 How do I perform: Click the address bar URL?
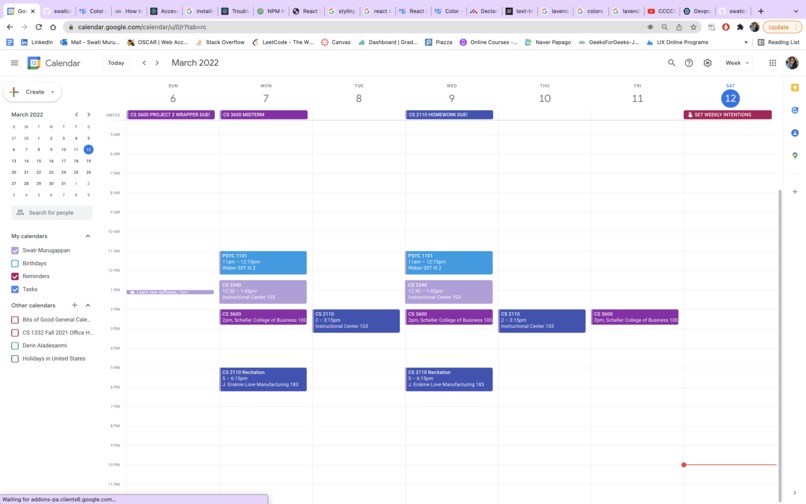click(142, 27)
